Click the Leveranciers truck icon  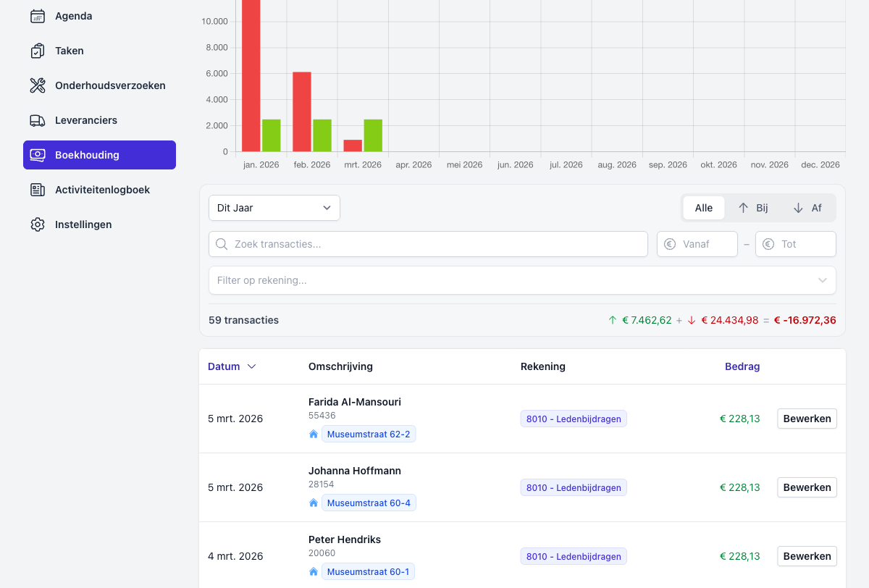[x=38, y=120]
